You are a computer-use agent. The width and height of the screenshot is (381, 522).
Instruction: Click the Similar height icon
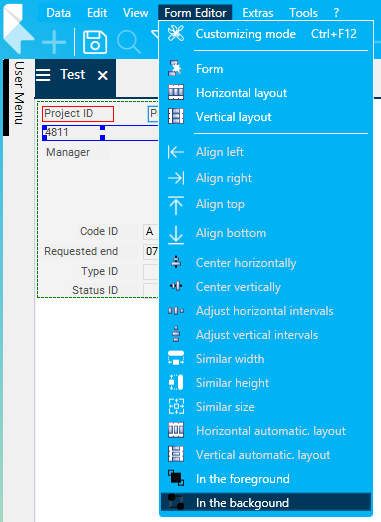(x=176, y=382)
